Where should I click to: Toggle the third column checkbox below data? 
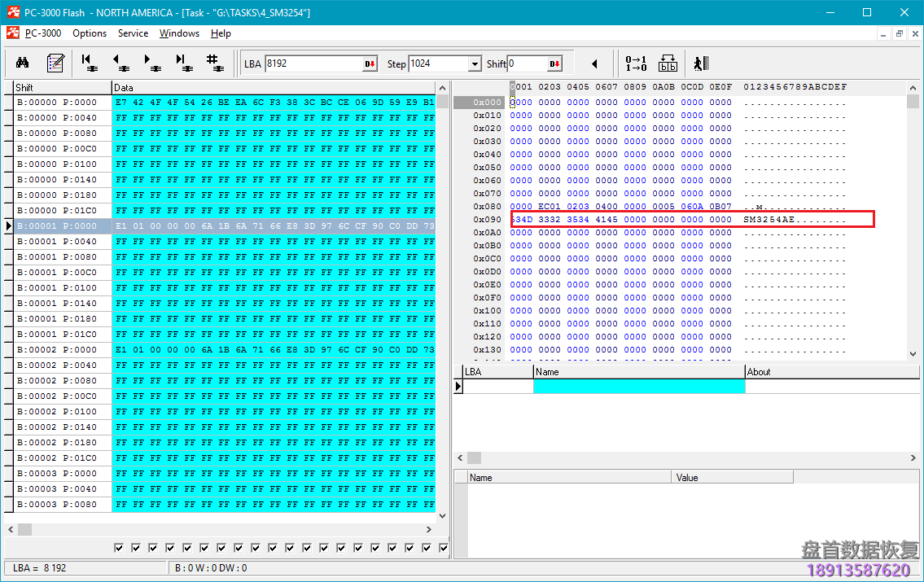(153, 548)
